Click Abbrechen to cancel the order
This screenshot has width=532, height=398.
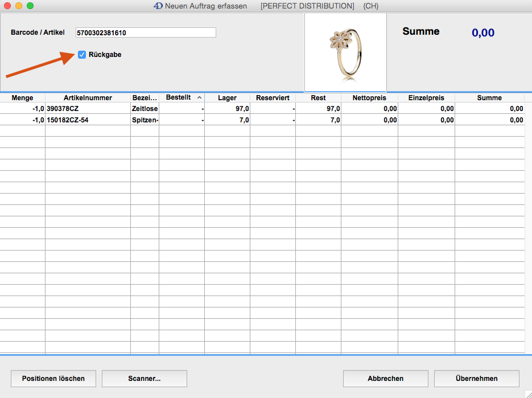(x=385, y=378)
